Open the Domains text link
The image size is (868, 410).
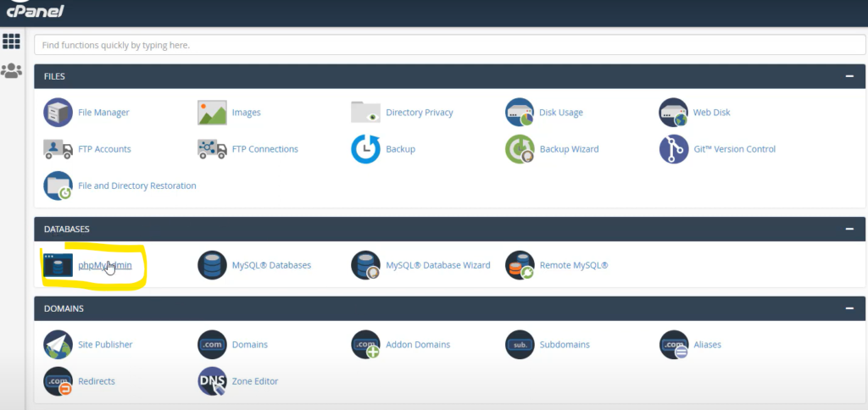point(250,344)
